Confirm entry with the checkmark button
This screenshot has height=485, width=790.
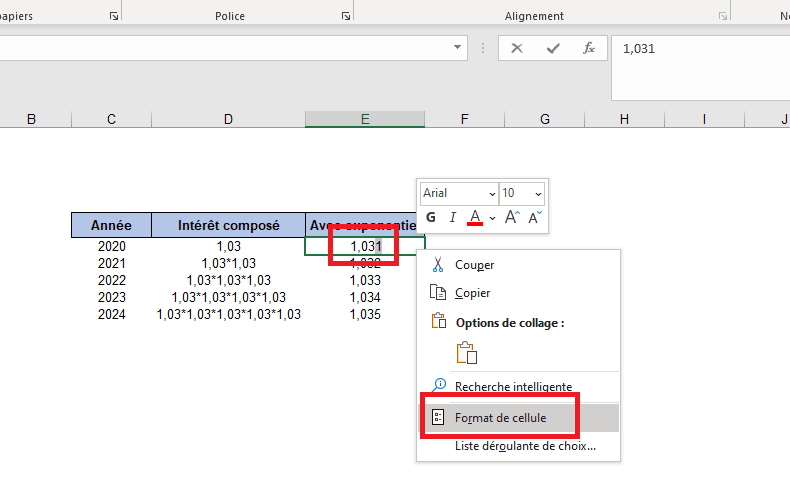pyautogui.click(x=553, y=48)
